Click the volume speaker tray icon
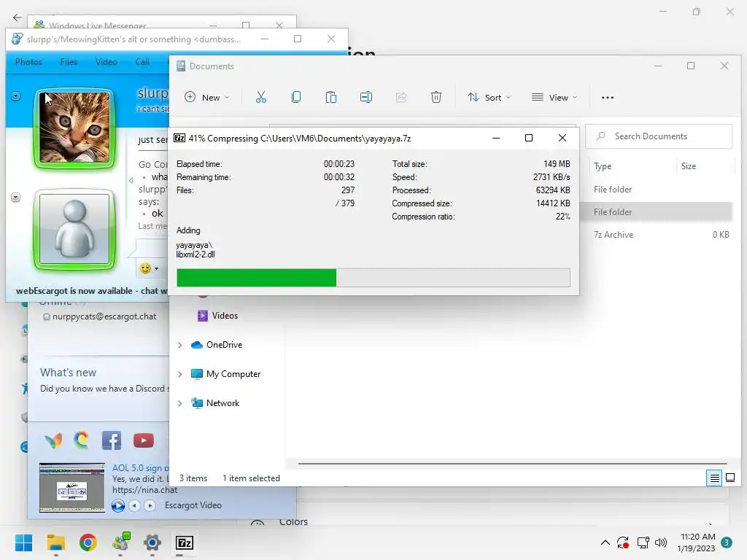The width and height of the screenshot is (747, 560). [661, 542]
